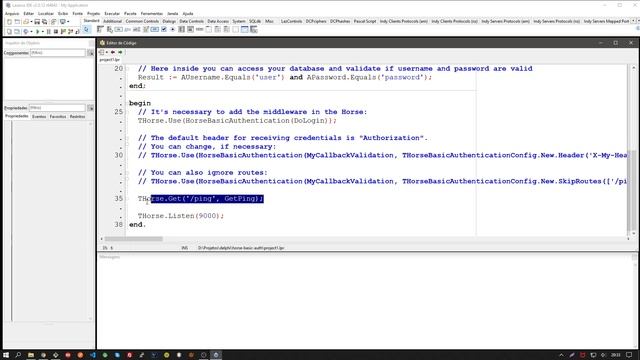This screenshot has width=640, height=360.
Task: Open the notification center in taskbar
Action: pyautogui.click(x=629, y=355)
